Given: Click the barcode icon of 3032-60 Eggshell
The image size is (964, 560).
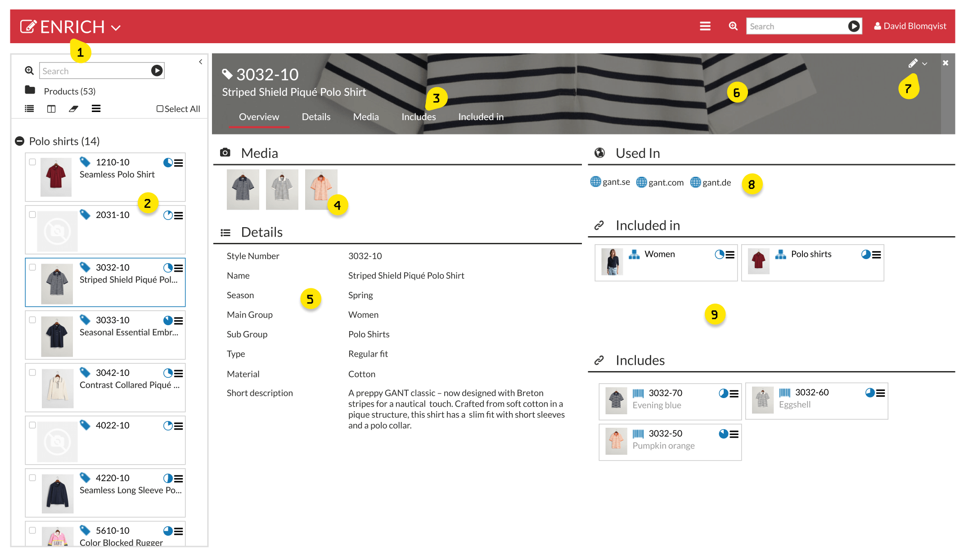Looking at the screenshot, I should tap(784, 393).
